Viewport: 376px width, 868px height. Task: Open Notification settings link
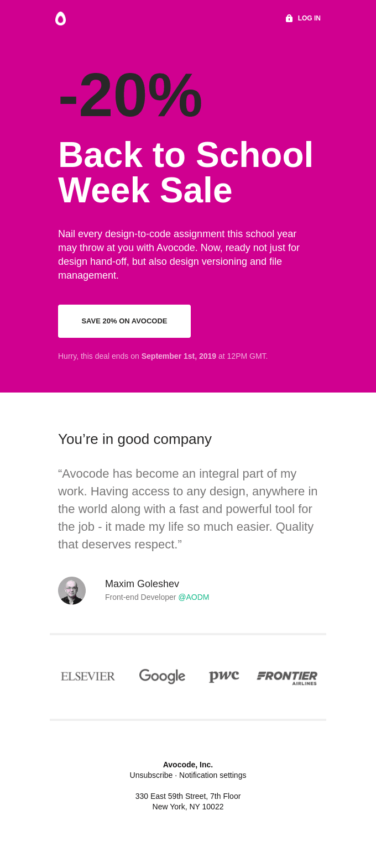point(212,775)
